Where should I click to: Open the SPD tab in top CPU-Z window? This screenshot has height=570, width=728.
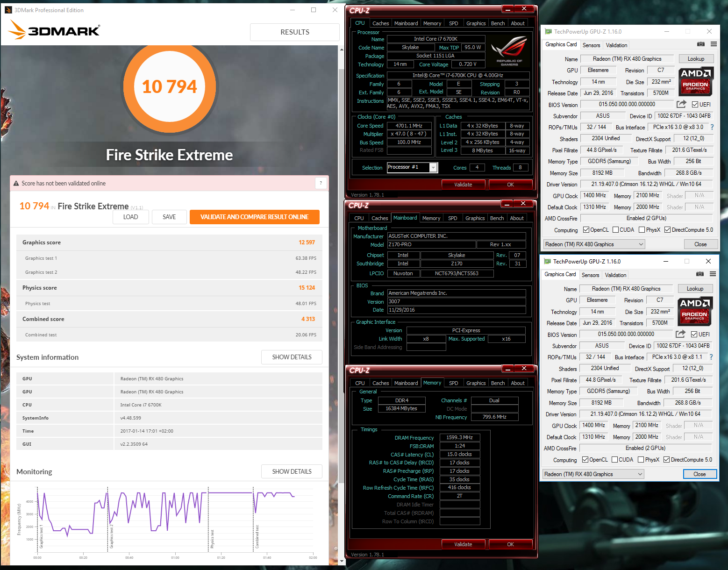click(453, 23)
